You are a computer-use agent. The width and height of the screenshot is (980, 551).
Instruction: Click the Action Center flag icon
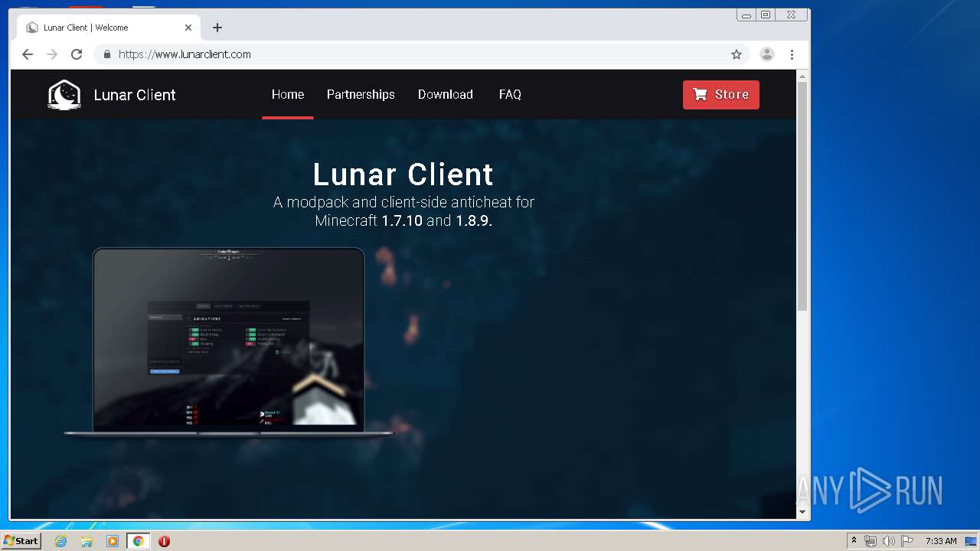point(907,541)
